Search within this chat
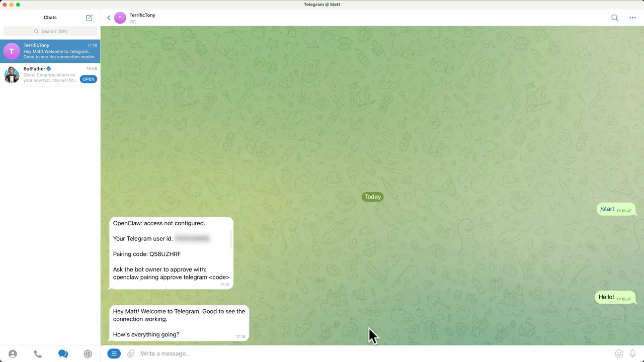The height and width of the screenshot is (362, 644). point(615,18)
